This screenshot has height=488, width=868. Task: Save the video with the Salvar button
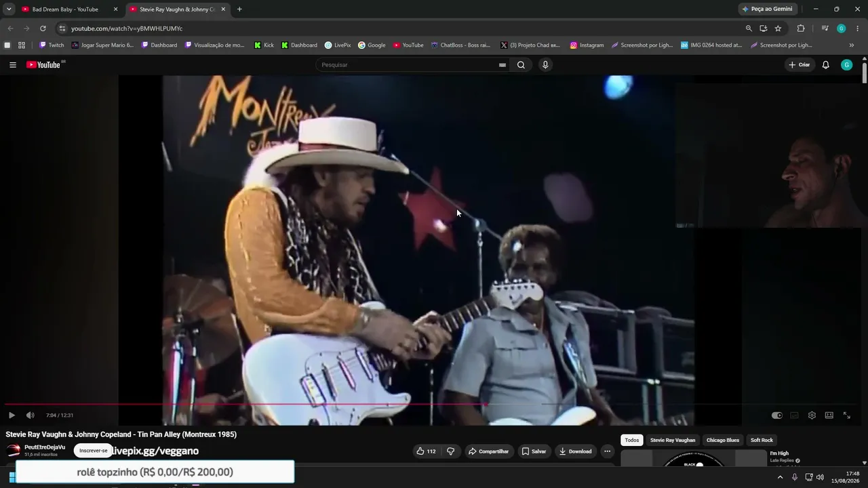click(534, 451)
